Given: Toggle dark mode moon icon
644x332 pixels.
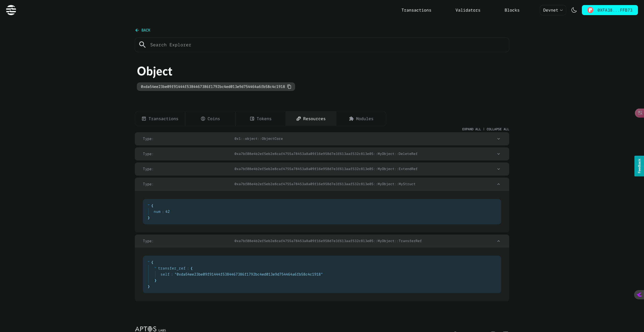Looking at the screenshot, I should point(574,10).
